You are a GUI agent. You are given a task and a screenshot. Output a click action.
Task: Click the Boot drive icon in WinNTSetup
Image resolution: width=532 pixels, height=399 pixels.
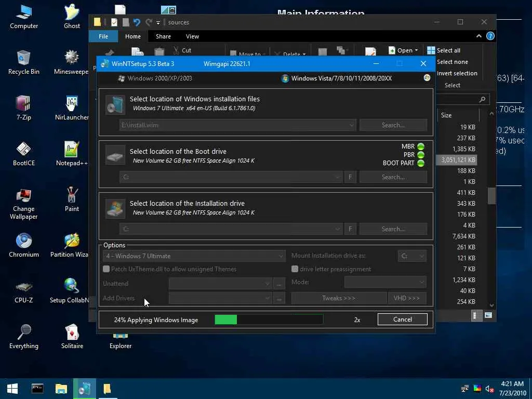tap(115, 156)
